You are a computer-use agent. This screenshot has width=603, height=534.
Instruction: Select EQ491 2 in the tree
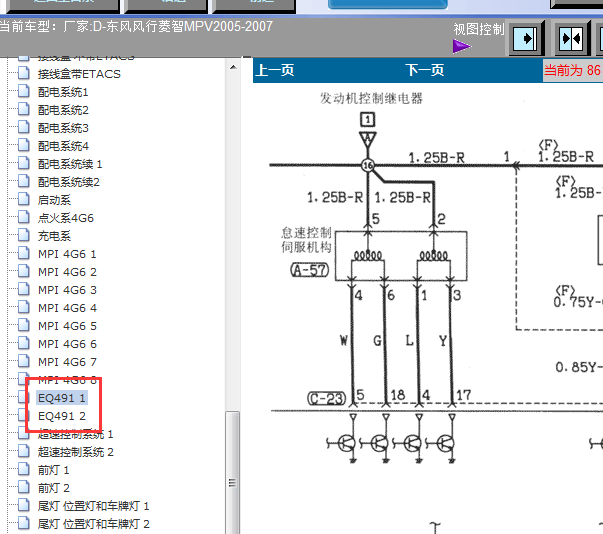pos(62,416)
